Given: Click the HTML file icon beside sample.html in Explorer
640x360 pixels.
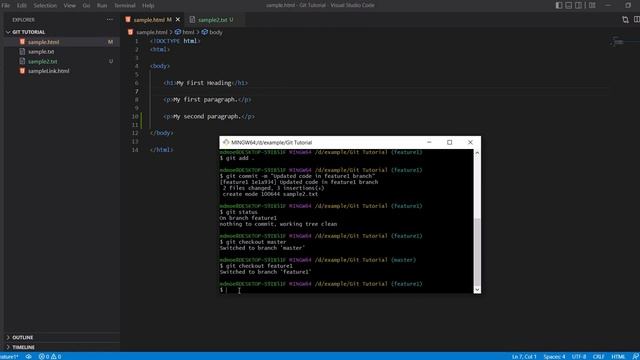Looking at the screenshot, I should pyautogui.click(x=22, y=42).
